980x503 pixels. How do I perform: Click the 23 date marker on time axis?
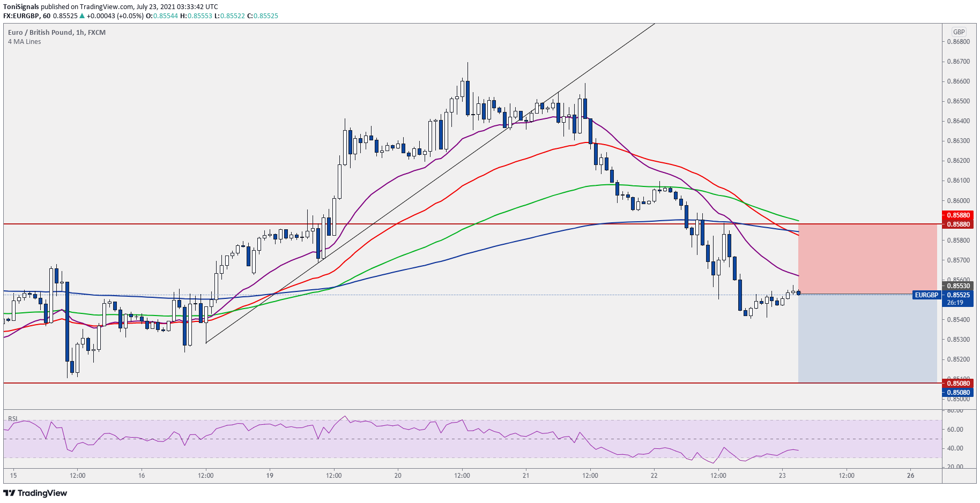pyautogui.click(x=782, y=476)
